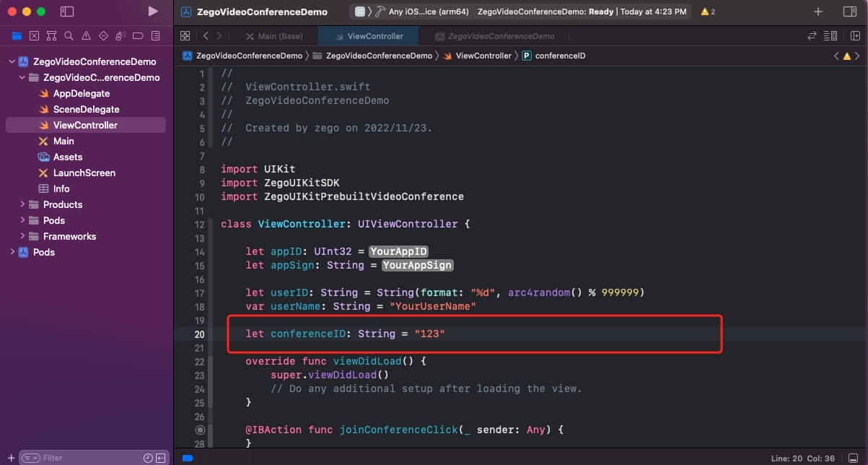Toggle the navigator sidebar button
Image resolution: width=868 pixels, height=465 pixels.
66,12
